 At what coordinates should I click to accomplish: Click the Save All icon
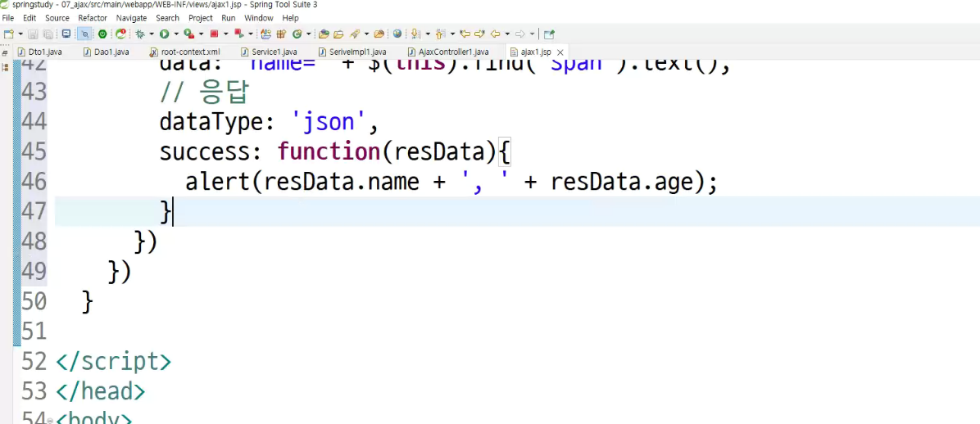(48, 34)
